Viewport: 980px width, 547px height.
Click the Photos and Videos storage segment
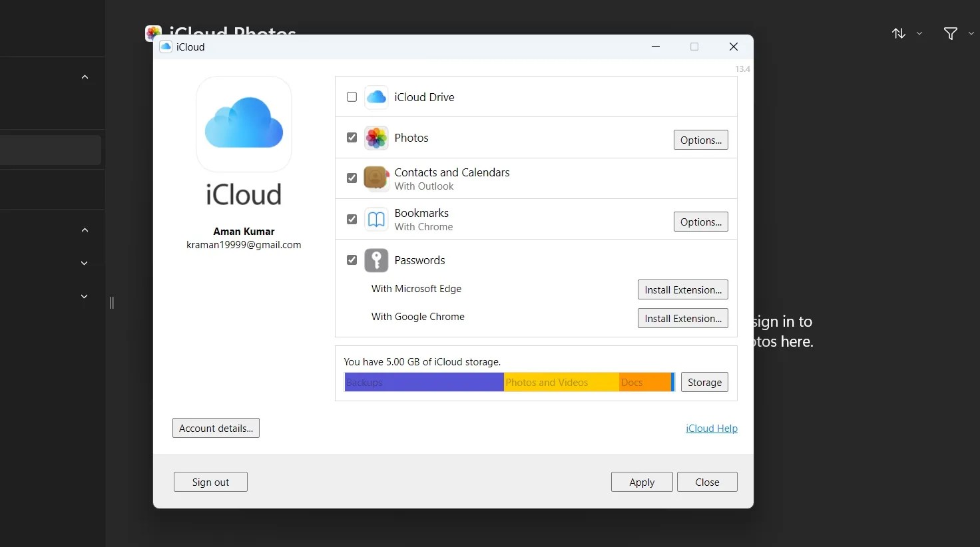tap(559, 382)
